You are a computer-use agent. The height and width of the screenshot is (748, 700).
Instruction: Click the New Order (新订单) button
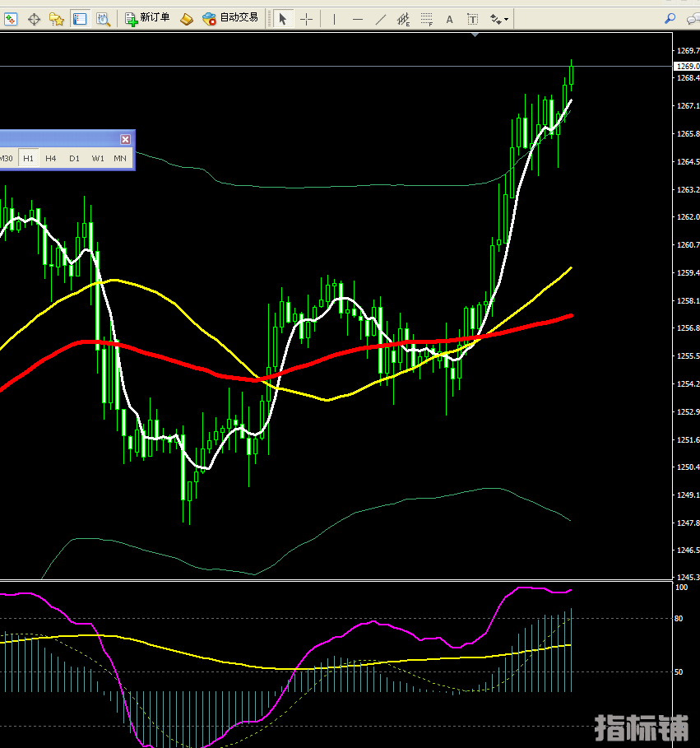tap(148, 18)
